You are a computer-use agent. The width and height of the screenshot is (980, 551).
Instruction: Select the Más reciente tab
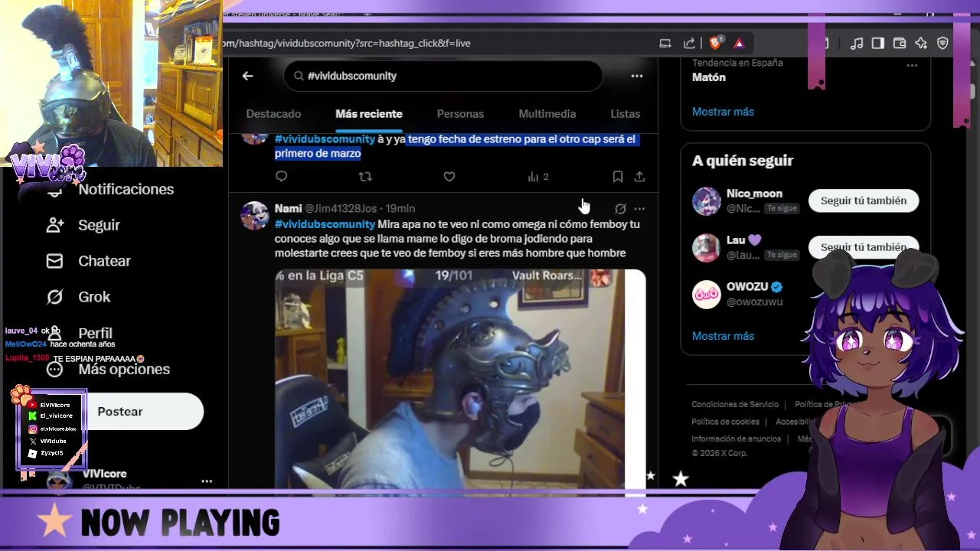(368, 113)
